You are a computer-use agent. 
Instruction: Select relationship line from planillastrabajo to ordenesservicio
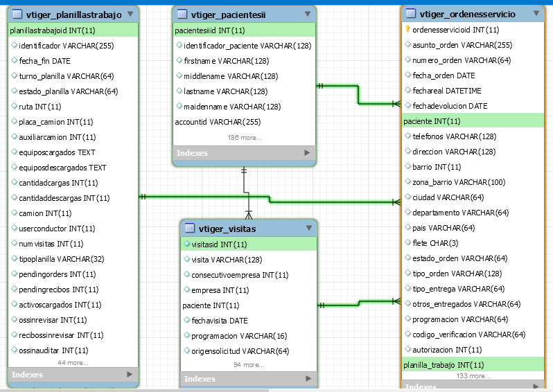click(270, 199)
